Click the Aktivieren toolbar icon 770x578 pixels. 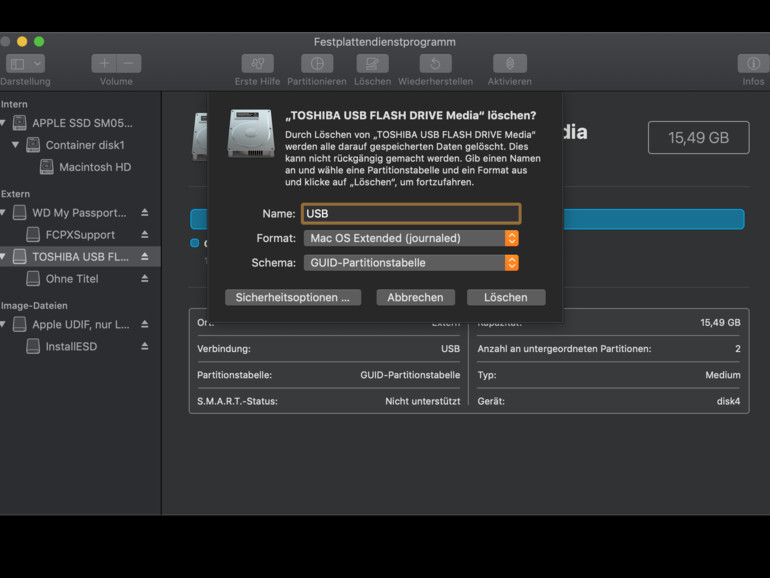click(509, 64)
